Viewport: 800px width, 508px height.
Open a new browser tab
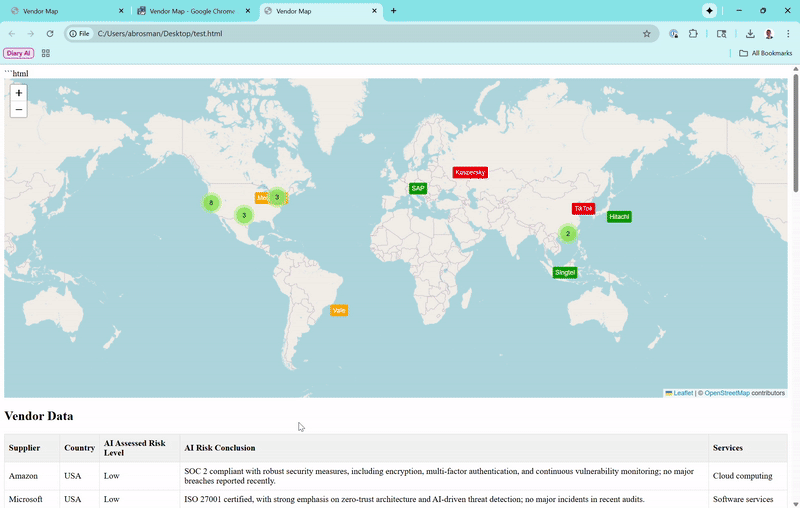[x=393, y=11]
